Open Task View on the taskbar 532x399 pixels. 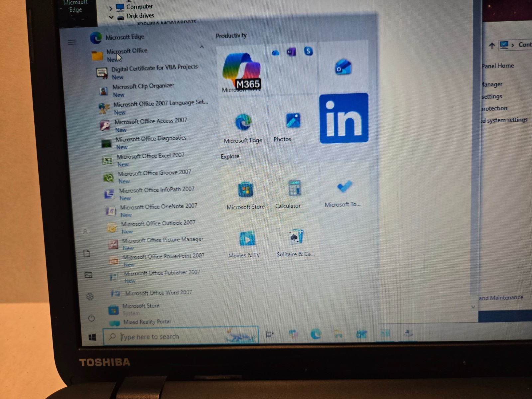[270, 334]
